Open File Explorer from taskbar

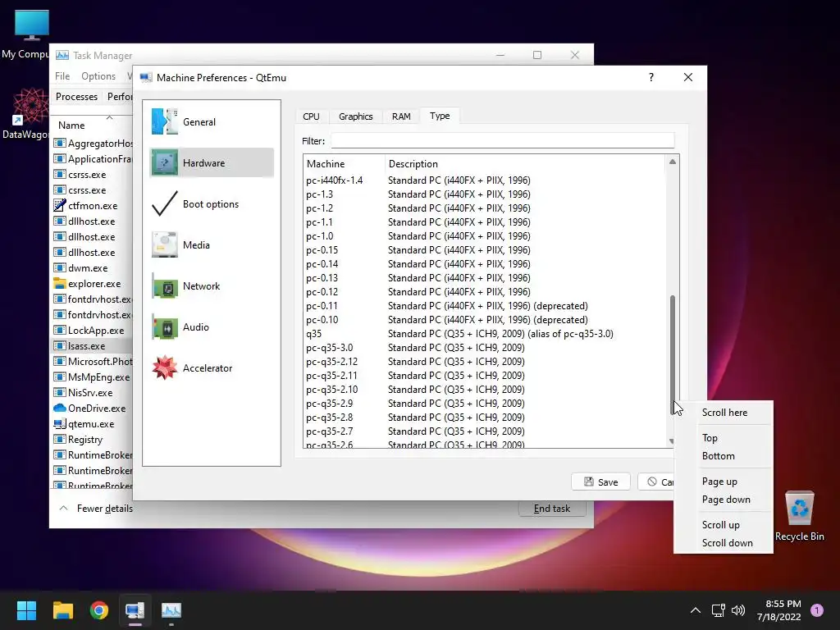click(x=62, y=610)
